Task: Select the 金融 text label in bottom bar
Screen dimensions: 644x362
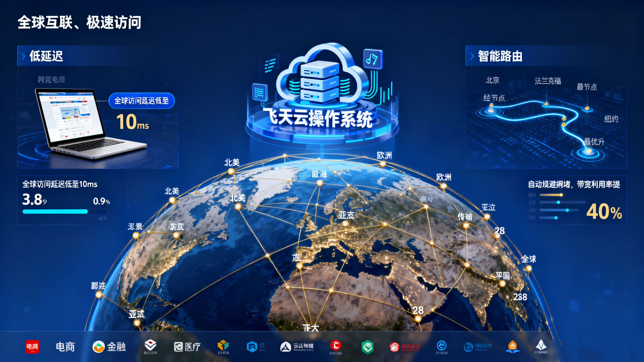Action: (x=116, y=347)
